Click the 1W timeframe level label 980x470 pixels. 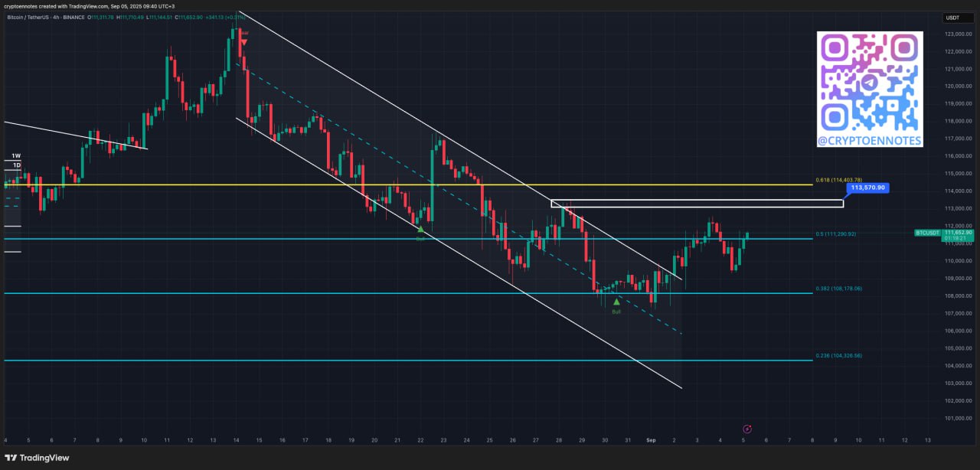click(16, 156)
